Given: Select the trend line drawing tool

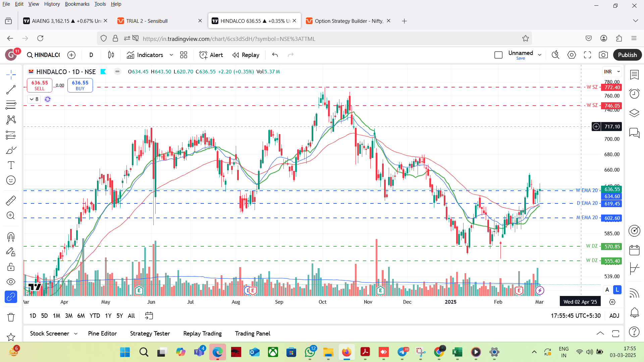Looking at the screenshot, I should pos(11,89).
